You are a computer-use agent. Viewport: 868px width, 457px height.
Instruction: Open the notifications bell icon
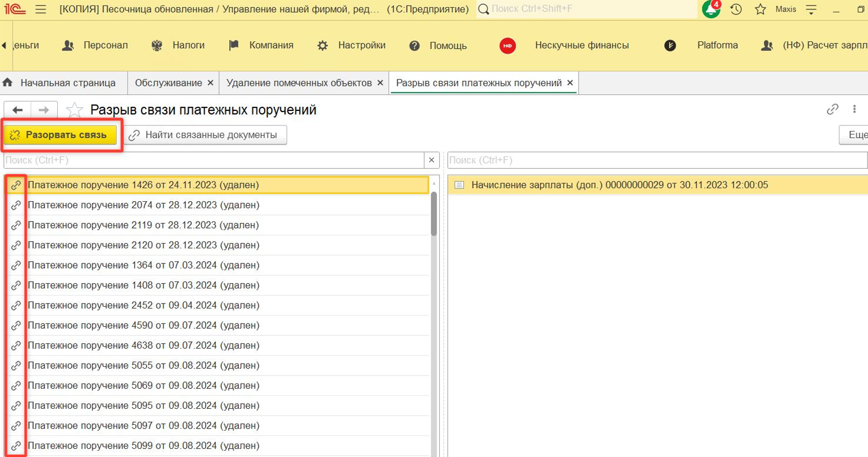[x=711, y=10]
